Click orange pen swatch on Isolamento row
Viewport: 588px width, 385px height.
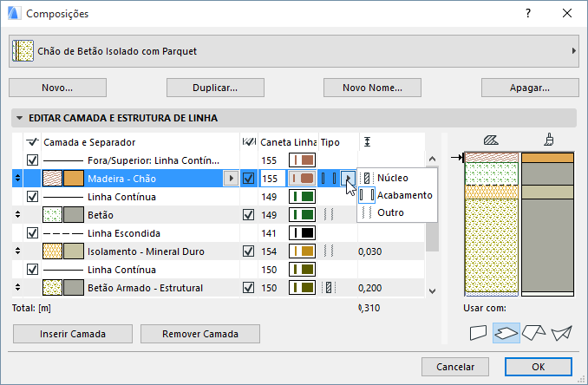[x=302, y=251]
